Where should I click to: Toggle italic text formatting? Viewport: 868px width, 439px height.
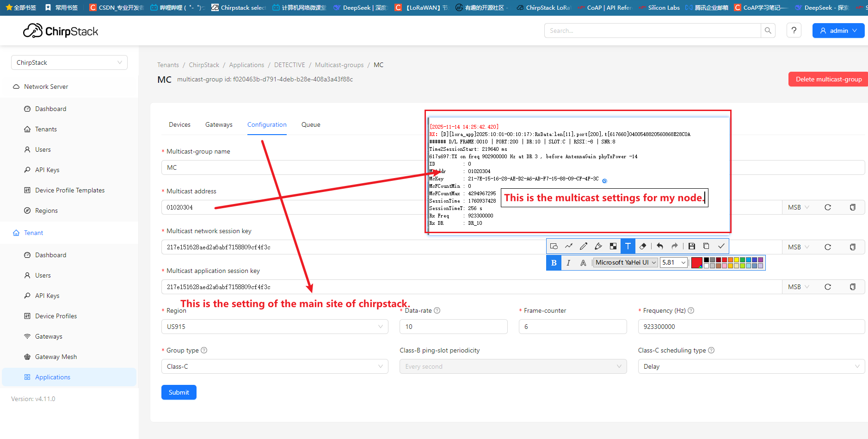(x=568, y=263)
